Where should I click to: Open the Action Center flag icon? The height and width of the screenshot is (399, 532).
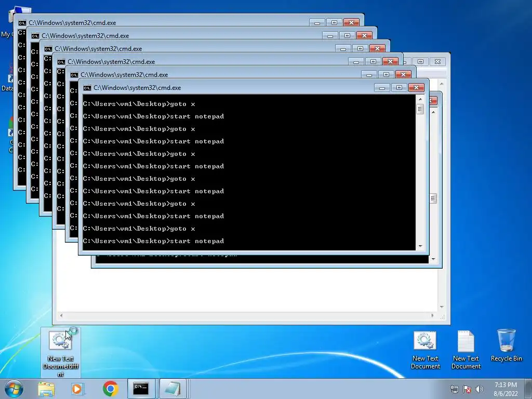pyautogui.click(x=467, y=389)
